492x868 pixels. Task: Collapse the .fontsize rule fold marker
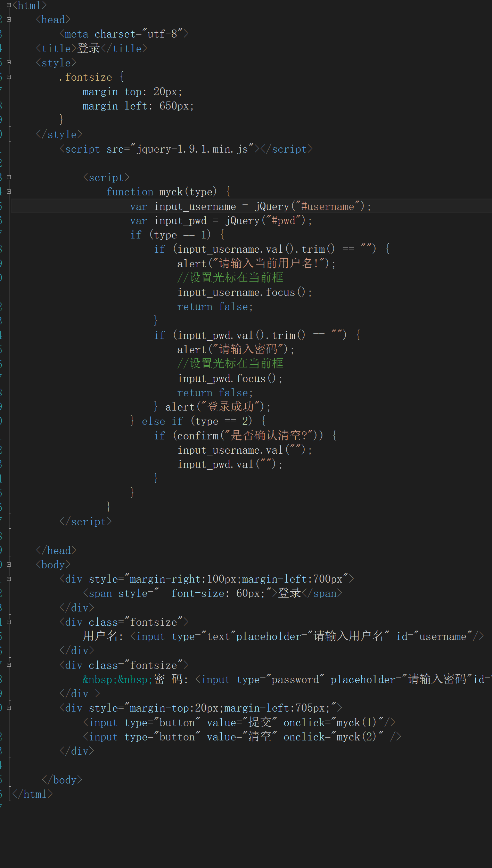(x=9, y=77)
